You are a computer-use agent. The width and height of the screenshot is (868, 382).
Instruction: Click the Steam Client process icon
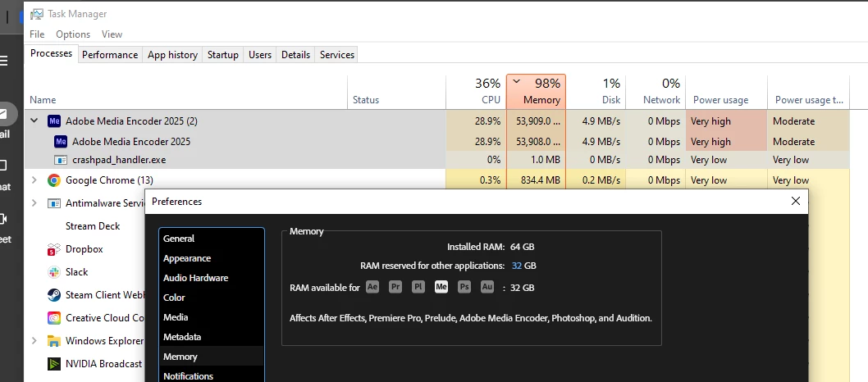(53, 295)
